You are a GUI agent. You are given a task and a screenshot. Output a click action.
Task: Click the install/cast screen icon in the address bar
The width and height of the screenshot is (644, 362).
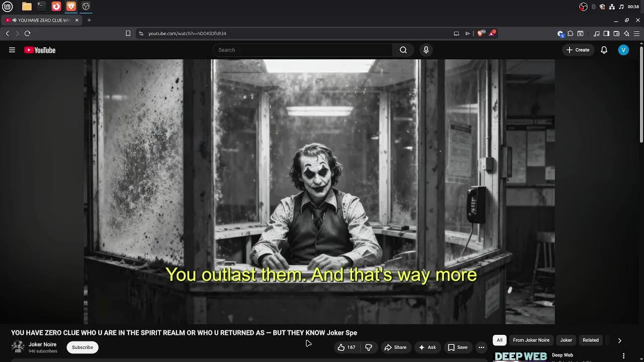coord(456,34)
